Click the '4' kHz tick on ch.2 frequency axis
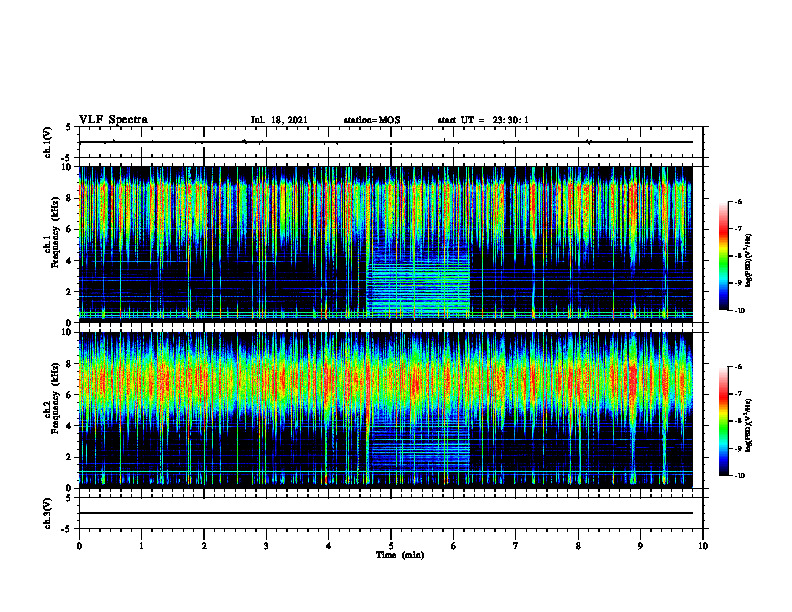 [x=70, y=426]
